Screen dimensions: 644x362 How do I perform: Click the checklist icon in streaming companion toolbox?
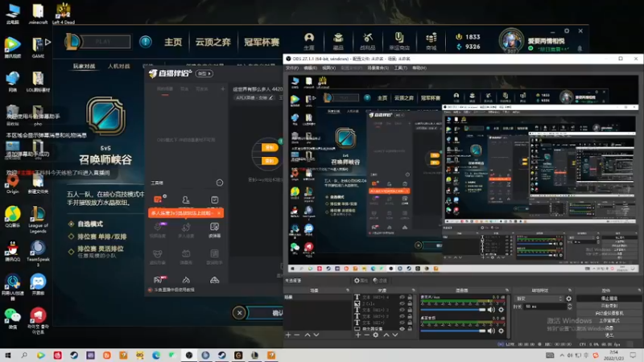pyautogui.click(x=214, y=200)
